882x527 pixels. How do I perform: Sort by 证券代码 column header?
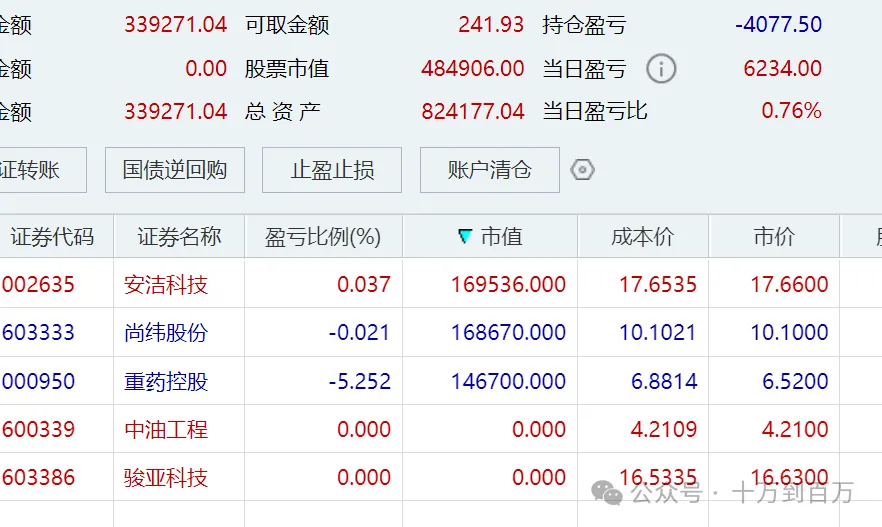[x=56, y=236]
